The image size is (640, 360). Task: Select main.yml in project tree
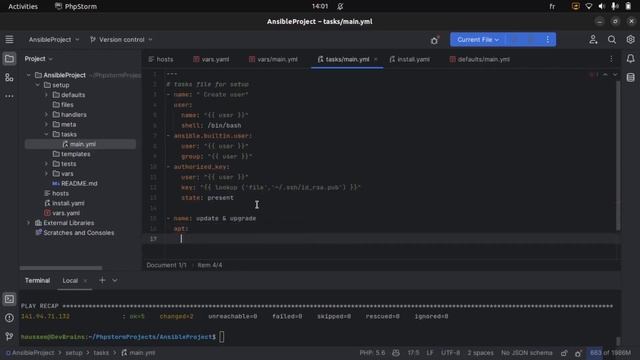point(80,144)
